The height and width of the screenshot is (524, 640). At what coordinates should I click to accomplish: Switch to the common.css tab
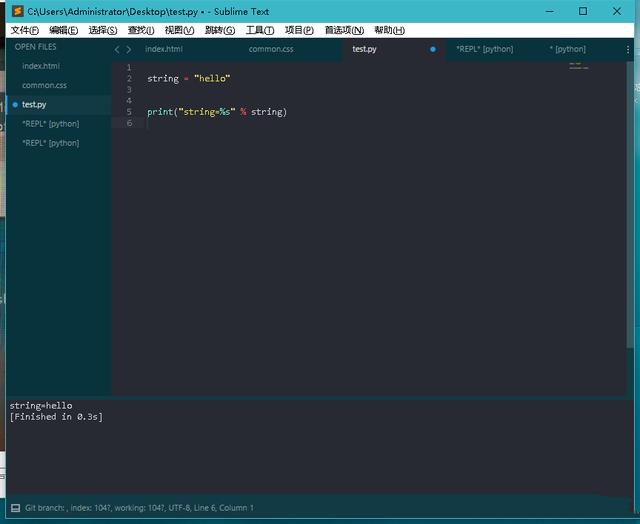coord(271,49)
